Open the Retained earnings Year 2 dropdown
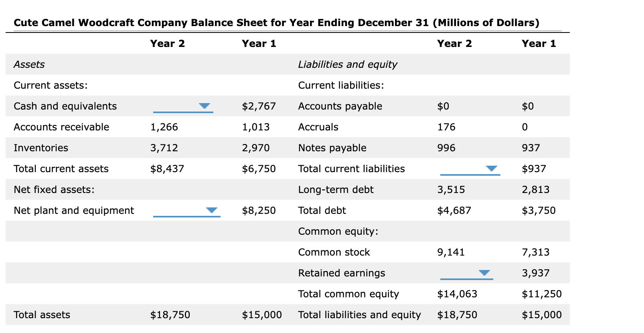Screen dimensions: 644x333 [467, 273]
